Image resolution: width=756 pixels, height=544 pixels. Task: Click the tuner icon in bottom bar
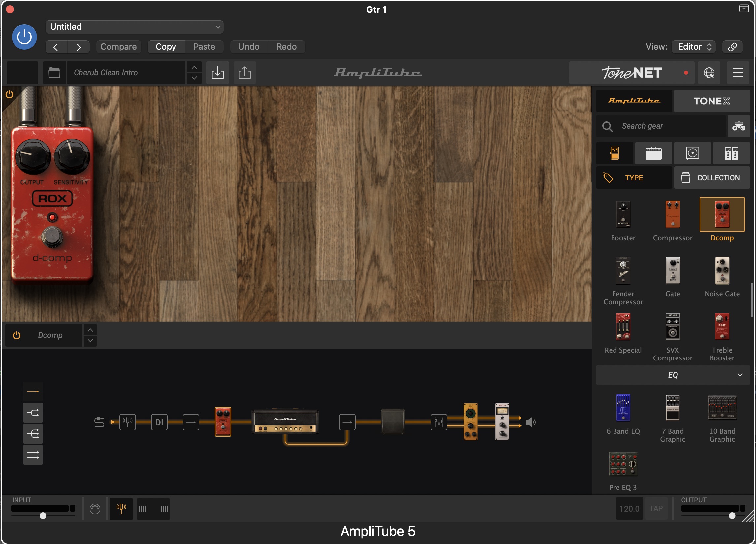point(121,509)
